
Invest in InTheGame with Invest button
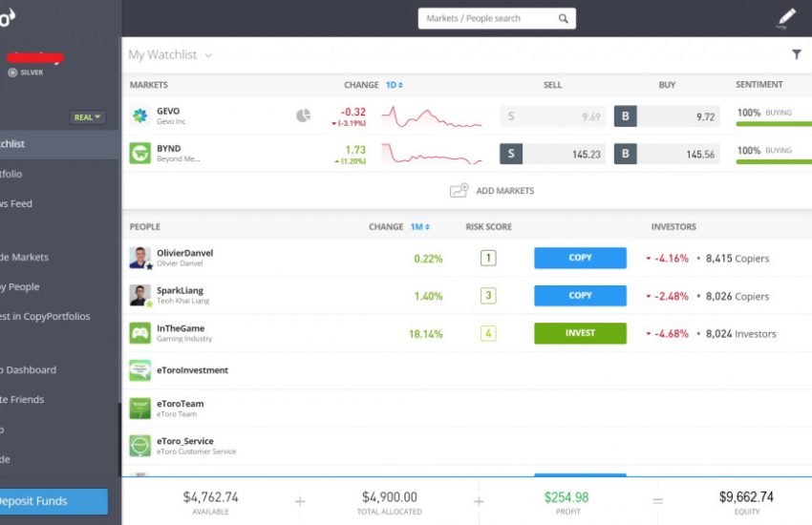click(580, 333)
